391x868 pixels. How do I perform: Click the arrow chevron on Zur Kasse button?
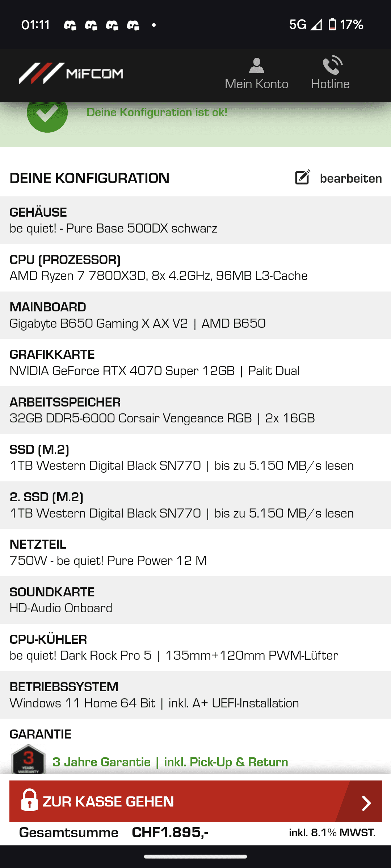tap(366, 803)
